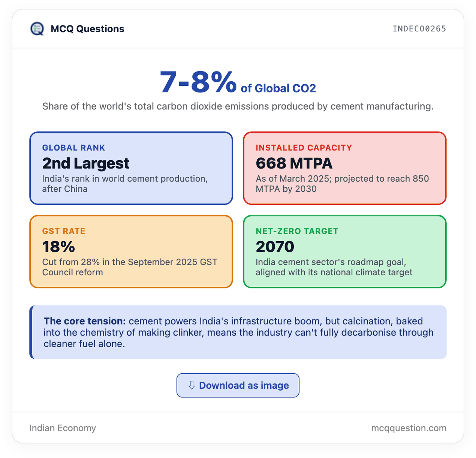476x458 pixels.
Task: Click the 2nd Largest value text
Action: pos(86,163)
